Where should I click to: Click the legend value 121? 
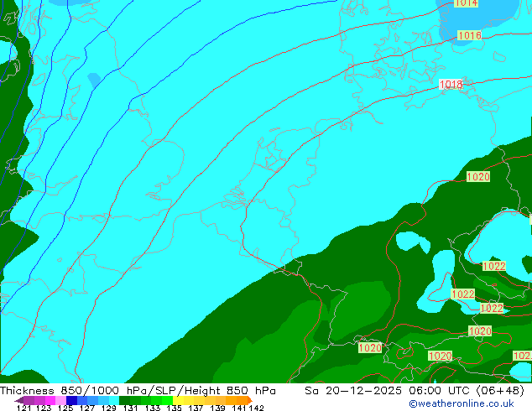[24, 408]
